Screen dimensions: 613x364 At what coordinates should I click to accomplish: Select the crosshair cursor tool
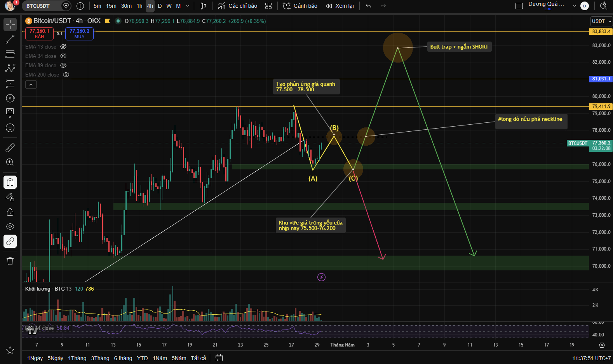pos(10,24)
